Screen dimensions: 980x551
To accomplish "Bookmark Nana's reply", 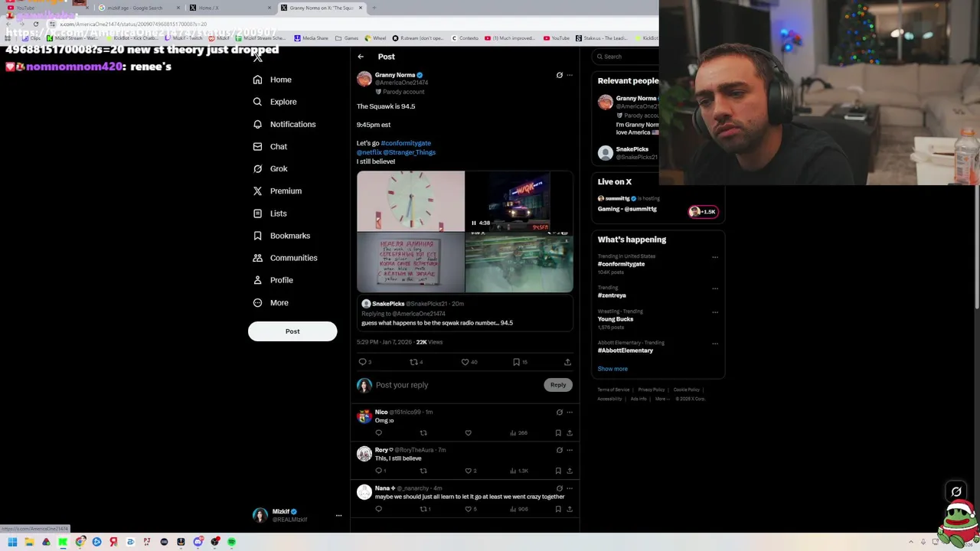I will (x=558, y=509).
